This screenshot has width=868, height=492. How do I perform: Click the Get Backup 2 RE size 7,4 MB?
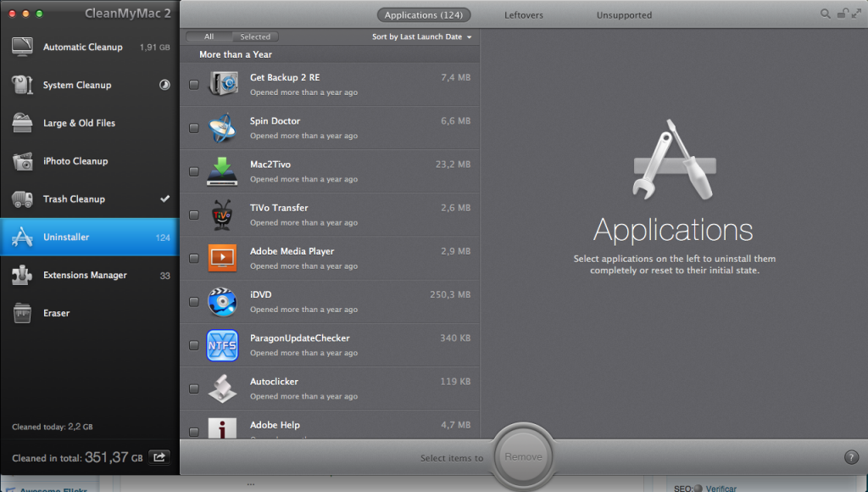click(x=455, y=77)
